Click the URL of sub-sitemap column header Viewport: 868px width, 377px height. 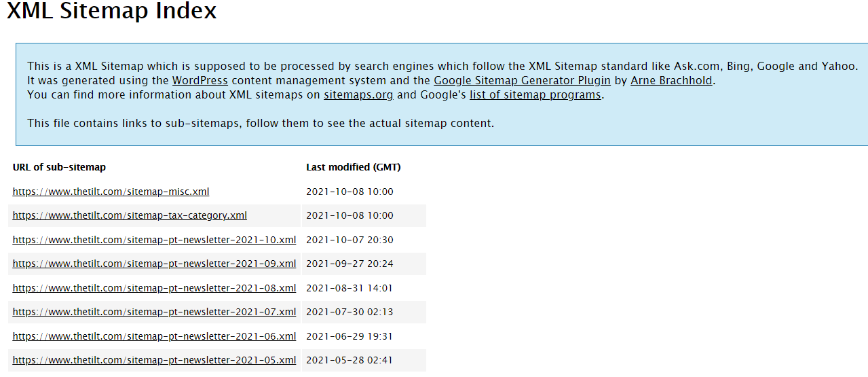(x=59, y=167)
